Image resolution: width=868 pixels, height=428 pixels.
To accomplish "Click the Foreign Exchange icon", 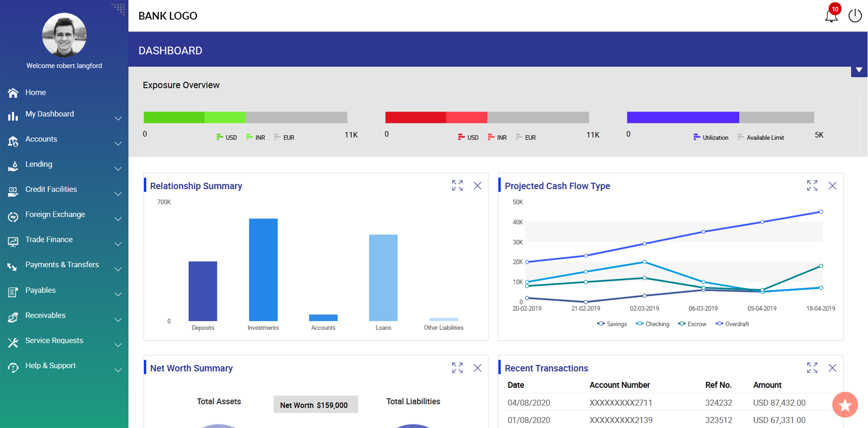I will point(13,216).
